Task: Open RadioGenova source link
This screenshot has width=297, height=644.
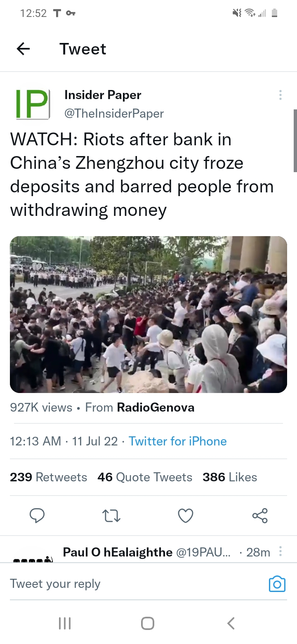Action: tap(156, 407)
